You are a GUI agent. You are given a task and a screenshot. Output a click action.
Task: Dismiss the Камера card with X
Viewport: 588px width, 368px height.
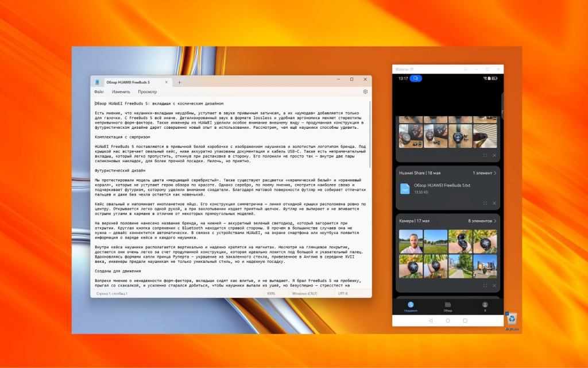pyautogui.click(x=494, y=286)
